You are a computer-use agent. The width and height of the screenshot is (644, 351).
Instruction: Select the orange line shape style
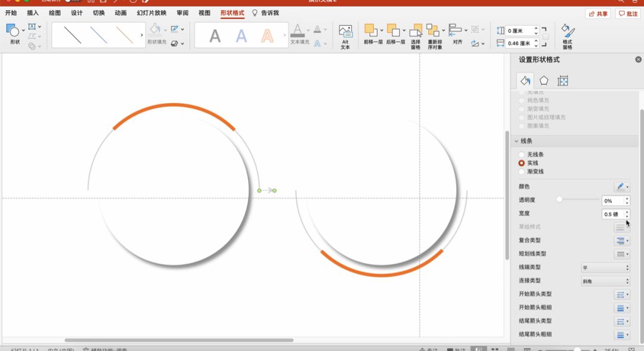tap(125, 35)
